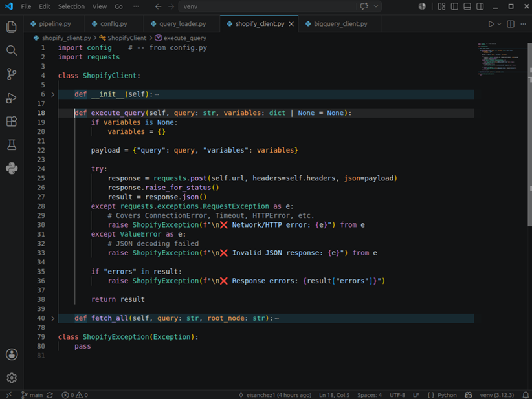Switch to the config.py tab
The image size is (532, 399).
[x=114, y=24]
